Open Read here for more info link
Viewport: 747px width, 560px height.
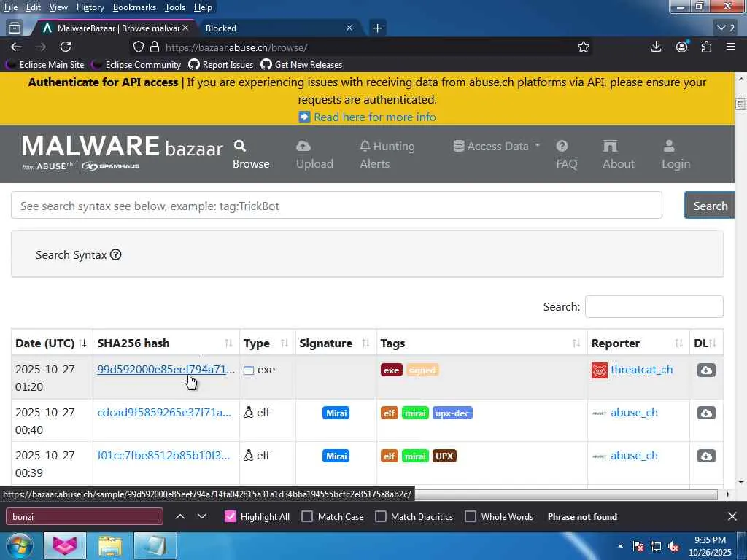374,117
